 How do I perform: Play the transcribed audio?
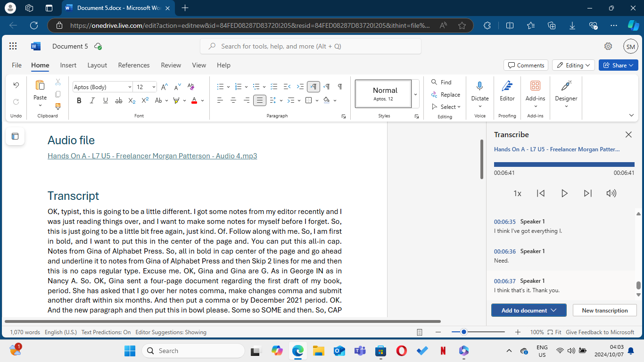point(564,193)
